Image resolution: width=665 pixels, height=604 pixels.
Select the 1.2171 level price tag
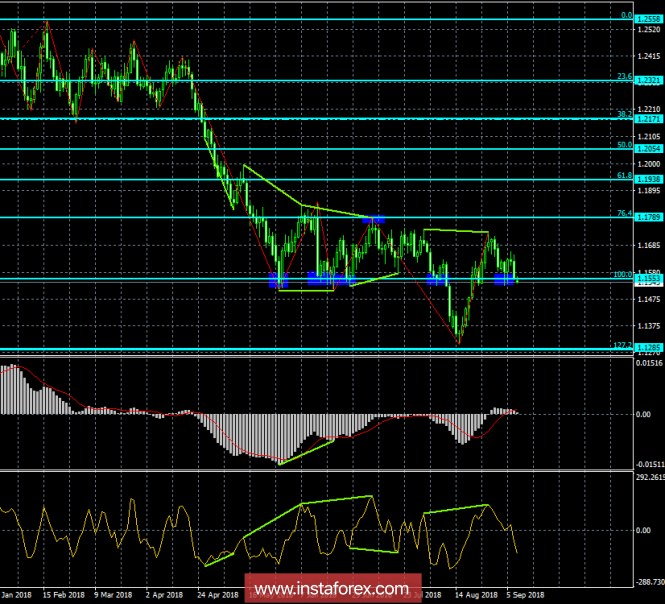tap(649, 119)
